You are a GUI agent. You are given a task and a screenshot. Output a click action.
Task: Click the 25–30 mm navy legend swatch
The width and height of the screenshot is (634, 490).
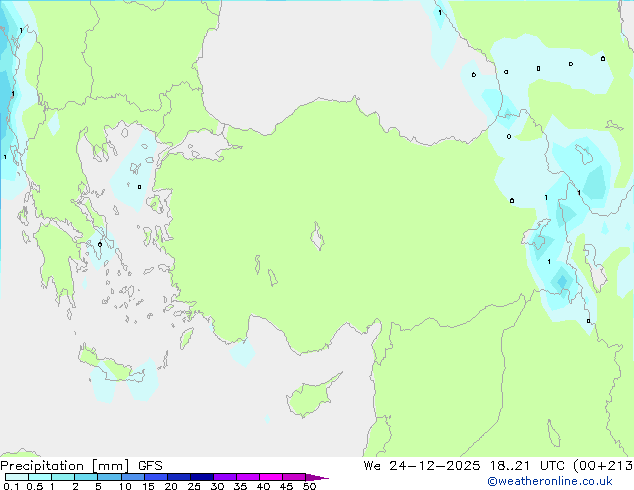(202, 477)
